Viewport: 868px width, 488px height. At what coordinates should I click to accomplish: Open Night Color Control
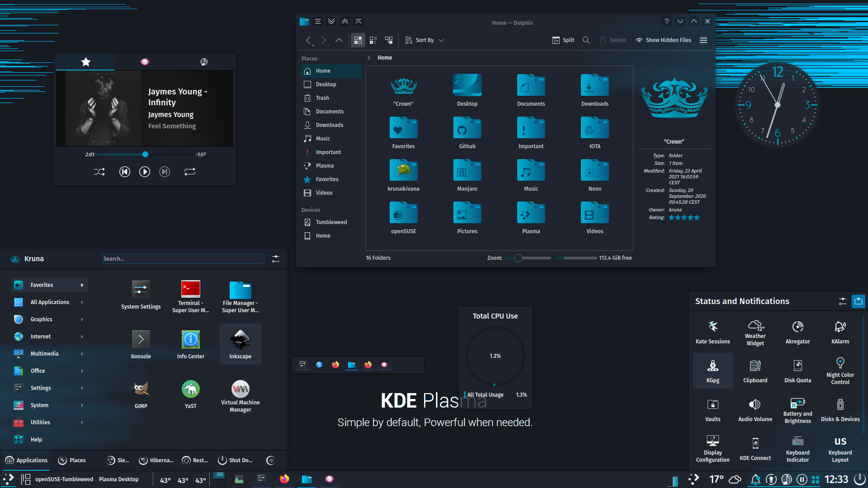pyautogui.click(x=840, y=371)
